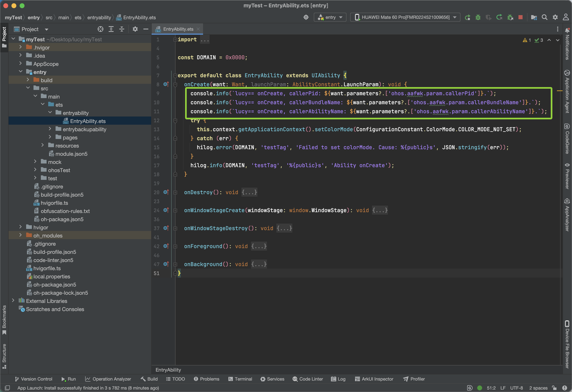Toggle read-only lock icon in status bar
The height and width of the screenshot is (392, 572).
554,388
